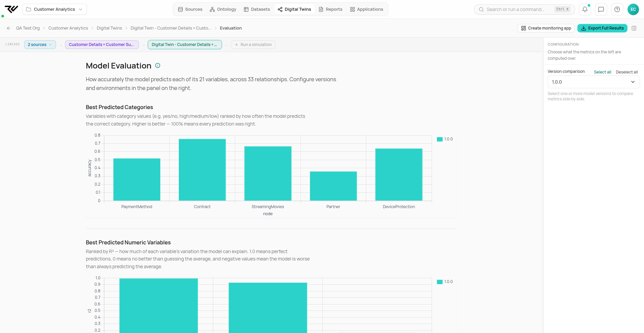Click the Digital Twin - Customer Details breadcrumb
Image resolution: width=644 pixels, height=333 pixels.
(171, 28)
